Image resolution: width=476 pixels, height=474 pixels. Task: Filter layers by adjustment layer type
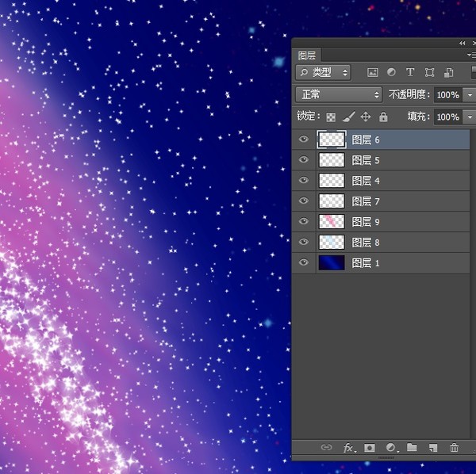pos(391,72)
